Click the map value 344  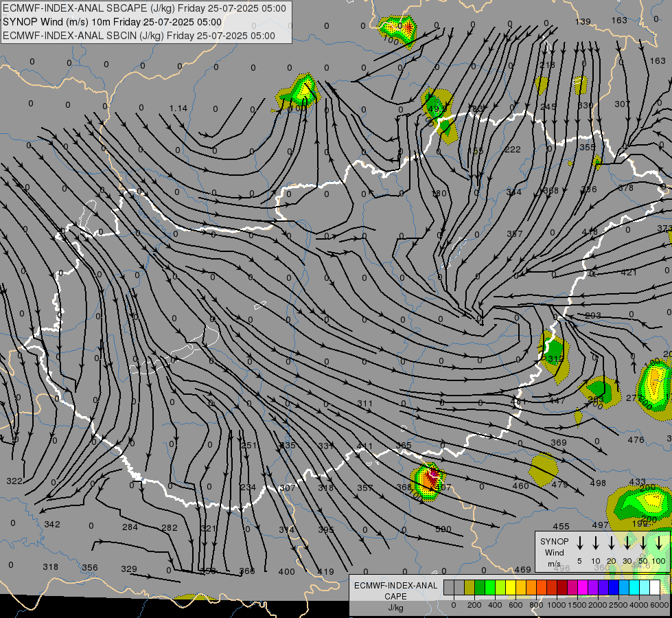coord(513,192)
